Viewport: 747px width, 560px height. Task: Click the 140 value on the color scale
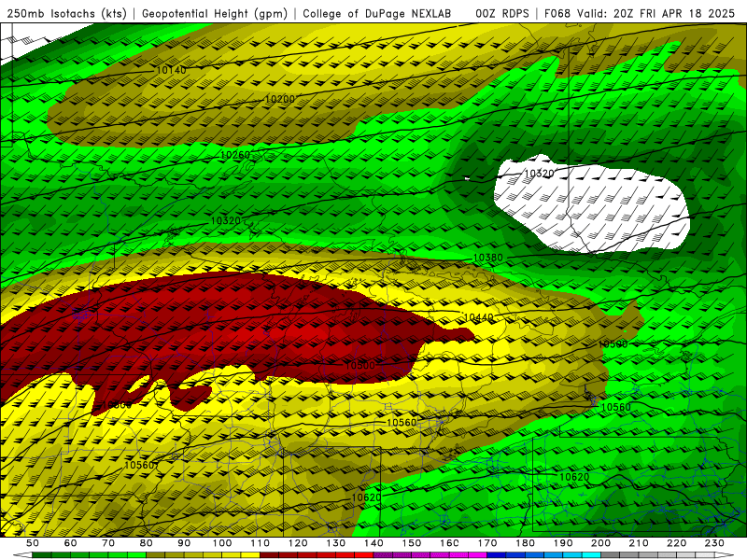pyautogui.click(x=373, y=543)
